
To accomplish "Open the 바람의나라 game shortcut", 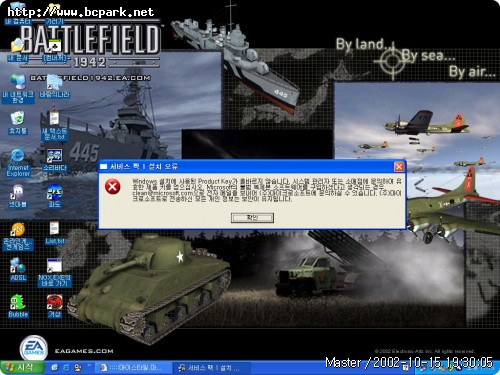I will (x=54, y=86).
